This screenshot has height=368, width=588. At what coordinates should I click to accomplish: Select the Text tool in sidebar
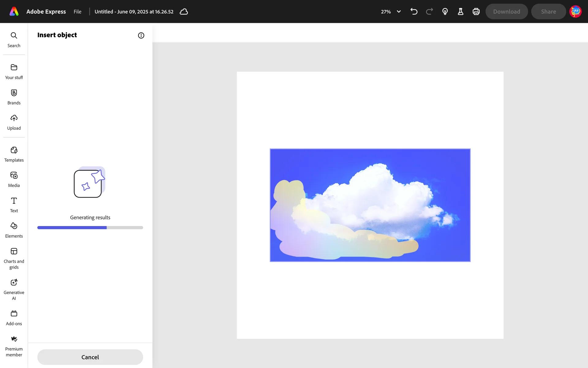tap(14, 205)
